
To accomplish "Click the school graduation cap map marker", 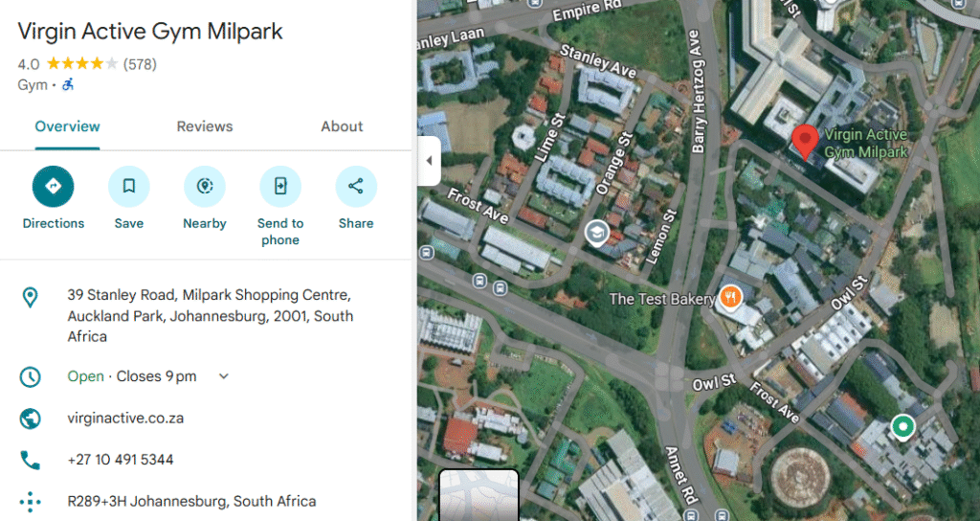I will click(597, 233).
